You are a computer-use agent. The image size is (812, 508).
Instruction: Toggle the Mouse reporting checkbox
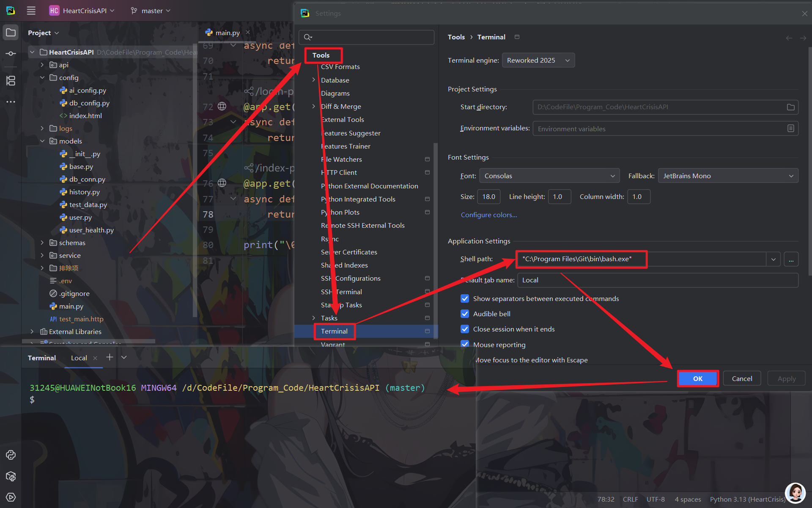[465, 344]
